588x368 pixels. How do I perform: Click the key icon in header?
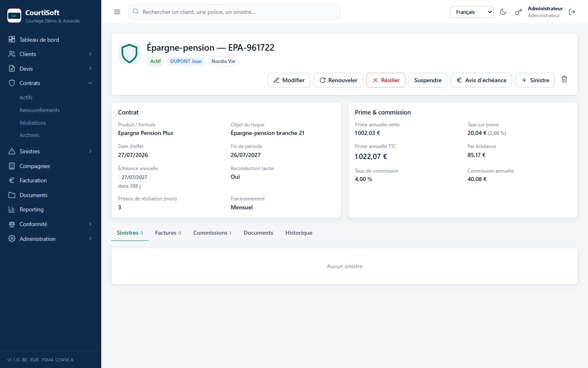point(518,12)
